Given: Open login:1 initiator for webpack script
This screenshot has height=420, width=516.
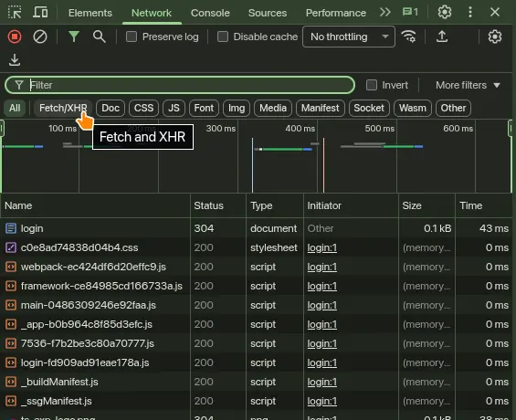Looking at the screenshot, I should pyautogui.click(x=321, y=267).
